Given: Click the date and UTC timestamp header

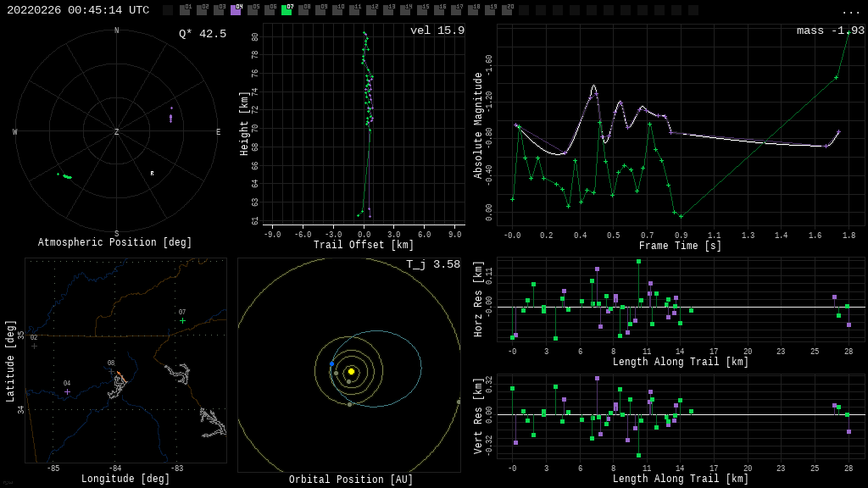Looking at the screenshot, I should point(78,10).
